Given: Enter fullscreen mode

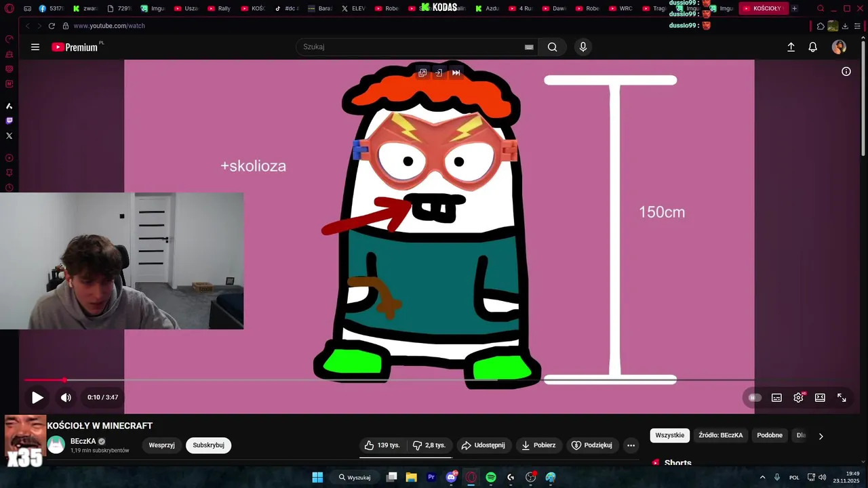Looking at the screenshot, I should click(842, 398).
